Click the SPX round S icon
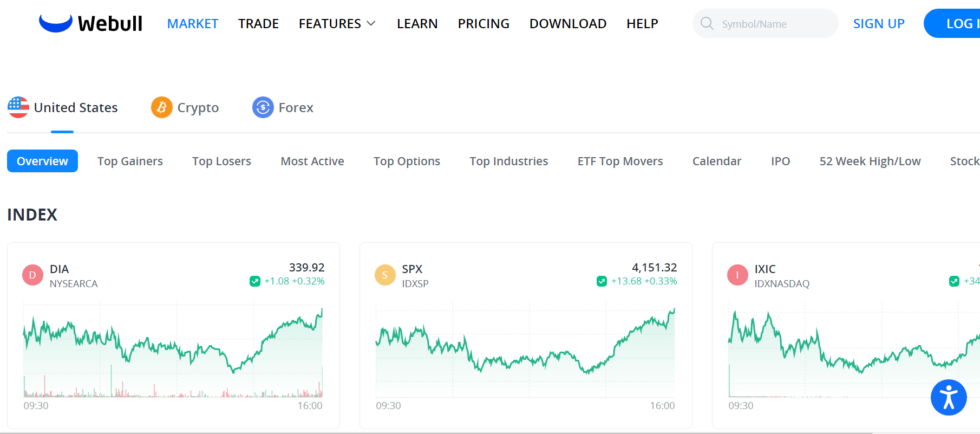Image resolution: width=980 pixels, height=434 pixels. (x=385, y=275)
